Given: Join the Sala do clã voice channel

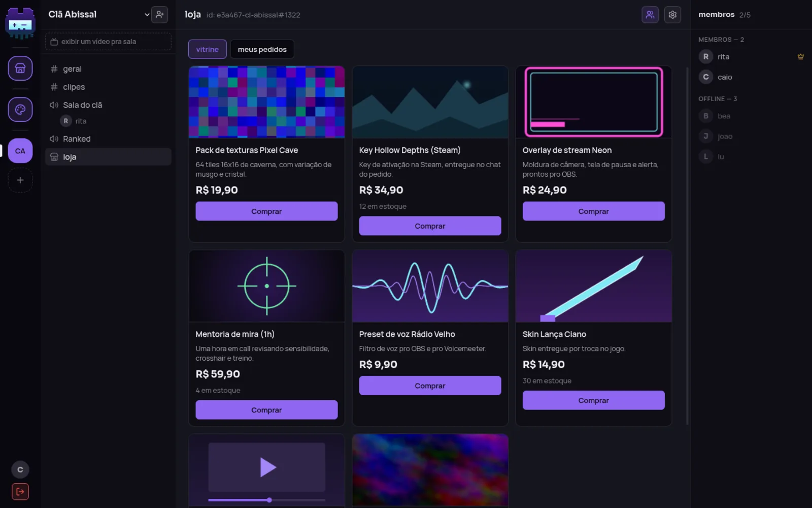Looking at the screenshot, I should point(108,105).
